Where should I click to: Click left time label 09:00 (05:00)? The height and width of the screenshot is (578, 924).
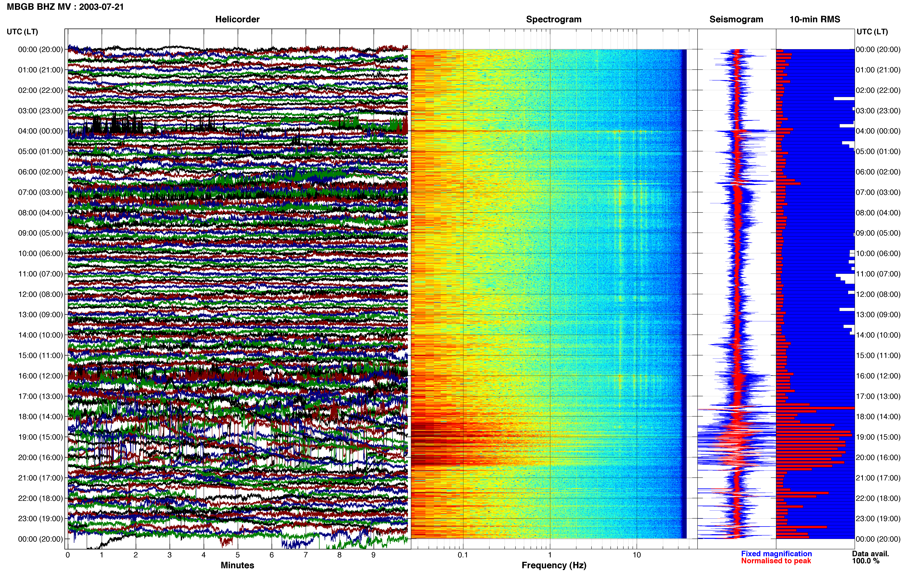click(x=41, y=233)
